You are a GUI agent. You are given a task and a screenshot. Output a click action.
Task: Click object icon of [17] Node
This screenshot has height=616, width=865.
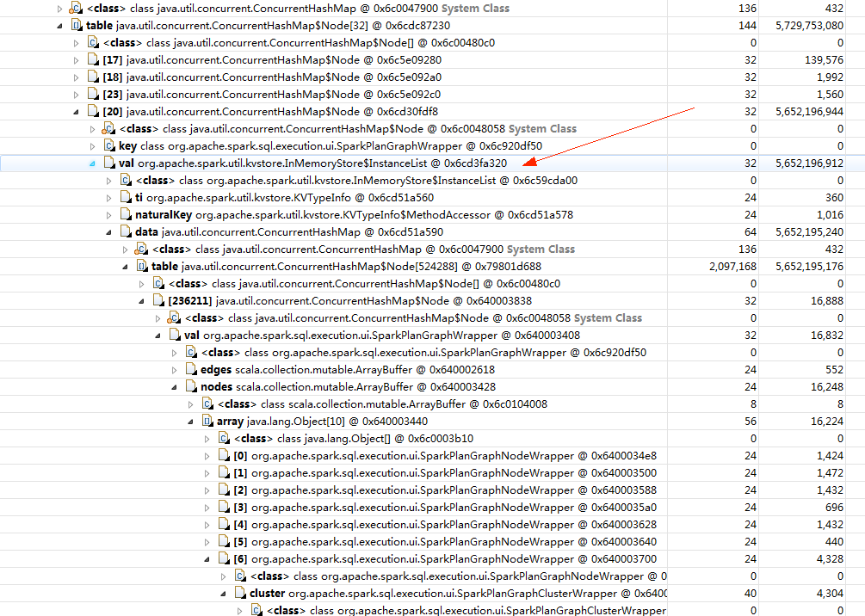coord(93,59)
